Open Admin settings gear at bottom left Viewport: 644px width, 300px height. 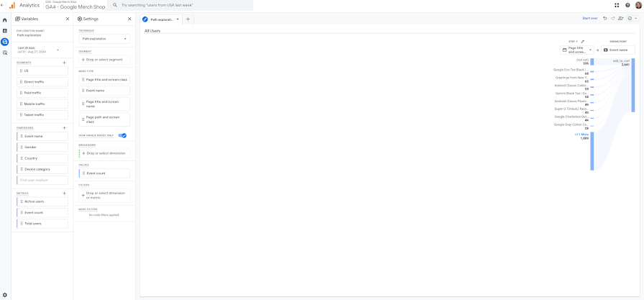(x=4, y=295)
